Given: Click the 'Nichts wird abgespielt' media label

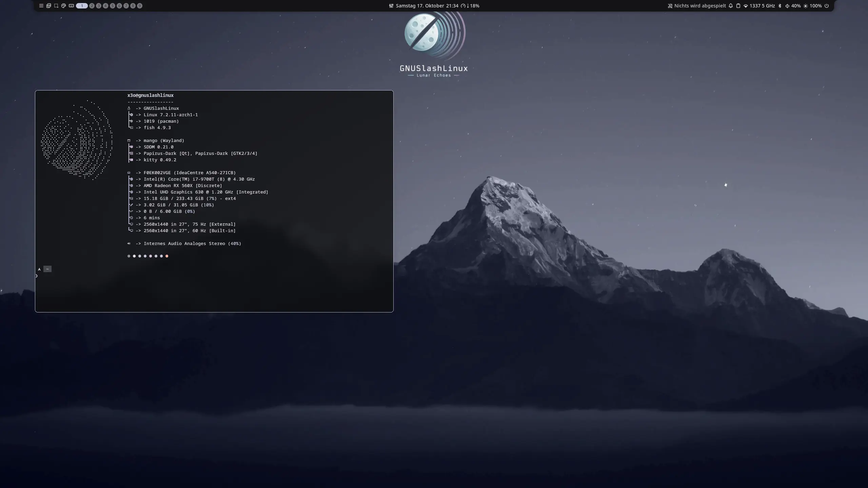Looking at the screenshot, I should [x=700, y=6].
